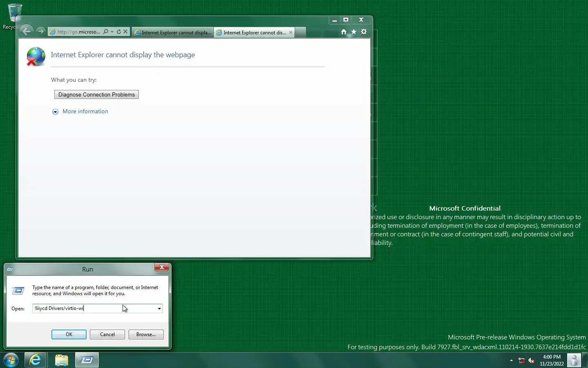The height and width of the screenshot is (368, 588).
Task: Expand More information section
Action: 55,112
